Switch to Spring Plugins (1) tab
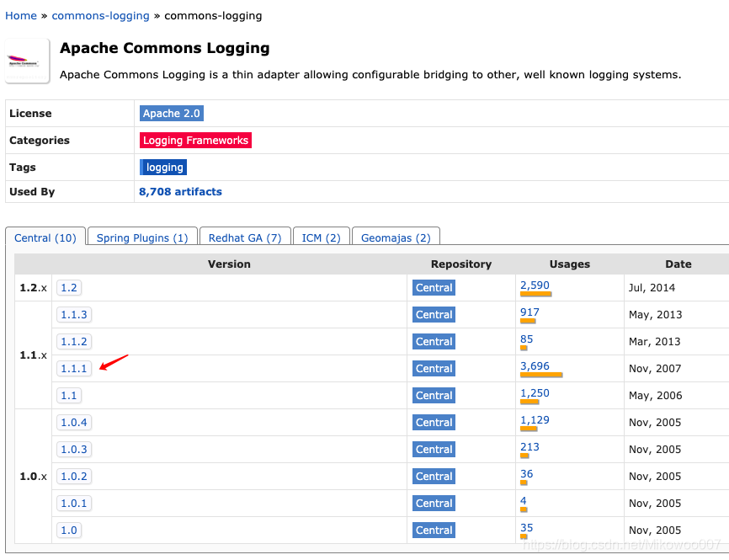 point(142,238)
